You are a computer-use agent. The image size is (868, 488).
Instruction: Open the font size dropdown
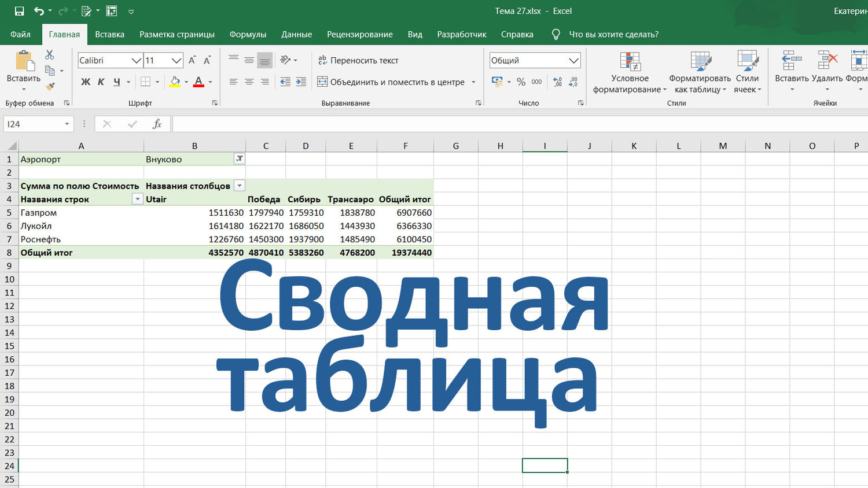[176, 60]
